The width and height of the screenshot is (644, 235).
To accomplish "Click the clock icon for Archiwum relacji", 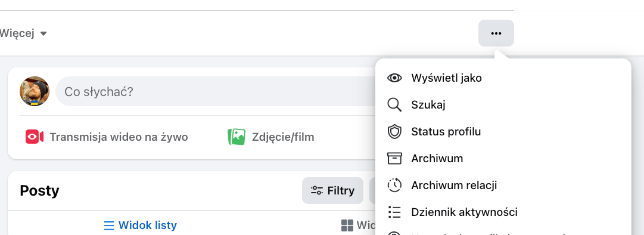I will pyautogui.click(x=394, y=185).
